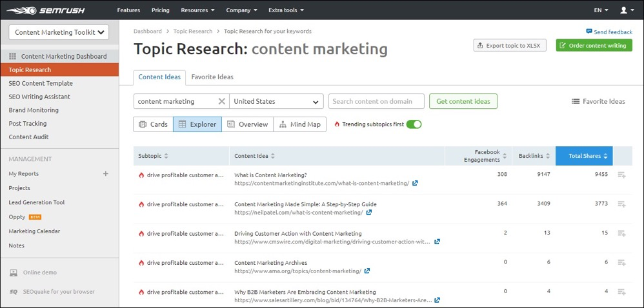Add 'Content Marketing Made Simple' to favorites
Screen dimensions: 644x308
click(x=622, y=204)
